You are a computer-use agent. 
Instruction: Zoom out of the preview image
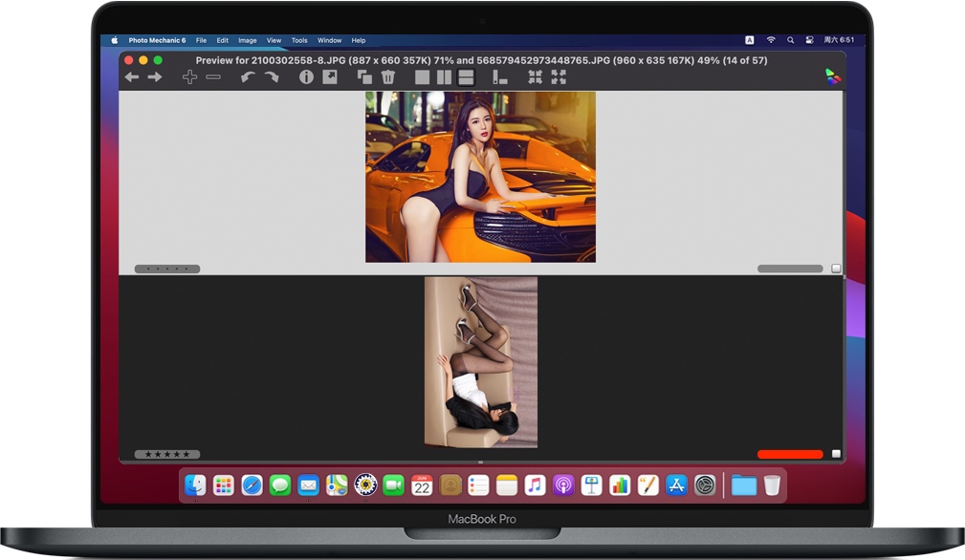[x=214, y=76]
